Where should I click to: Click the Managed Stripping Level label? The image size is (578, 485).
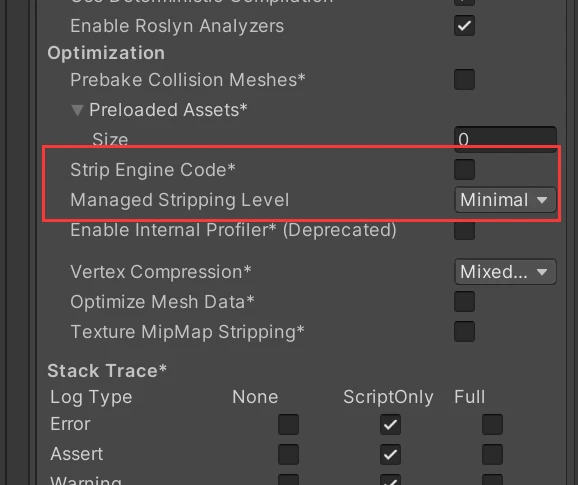180,200
